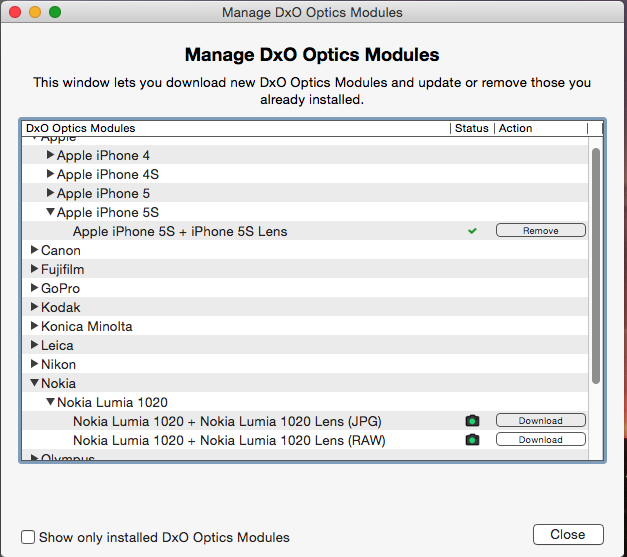
Task: Enable Show only installed DxO Optics Modules
Action: pos(28,537)
